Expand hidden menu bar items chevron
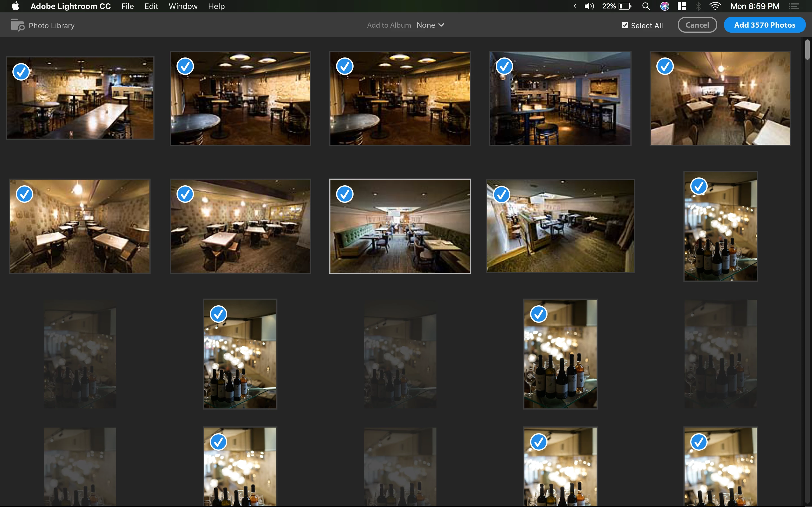This screenshot has height=507, width=812. 575,6
